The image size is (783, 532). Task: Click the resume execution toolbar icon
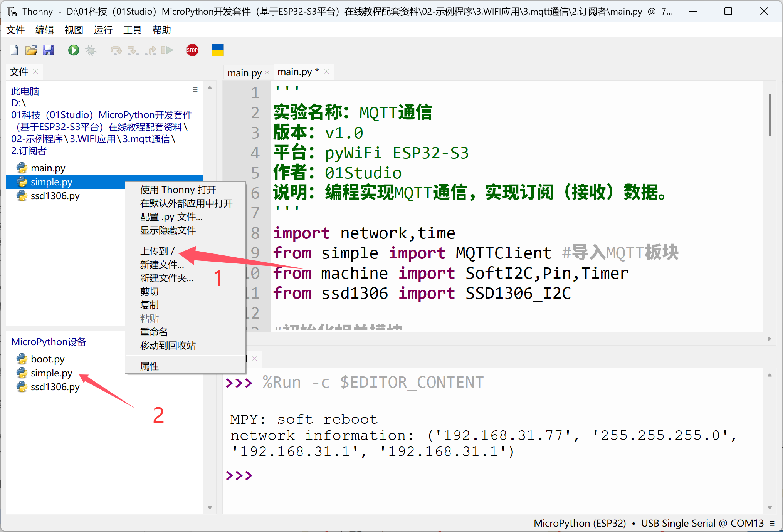click(x=167, y=50)
